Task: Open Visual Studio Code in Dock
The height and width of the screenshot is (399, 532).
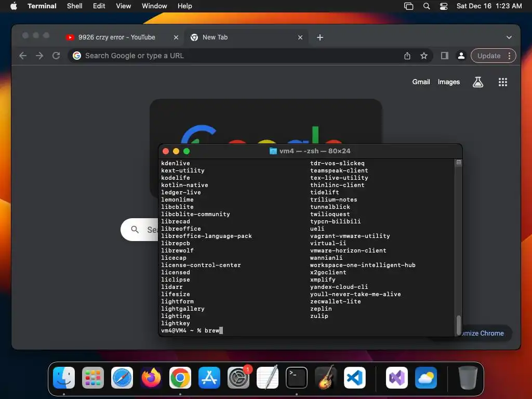Action: [x=355, y=378]
